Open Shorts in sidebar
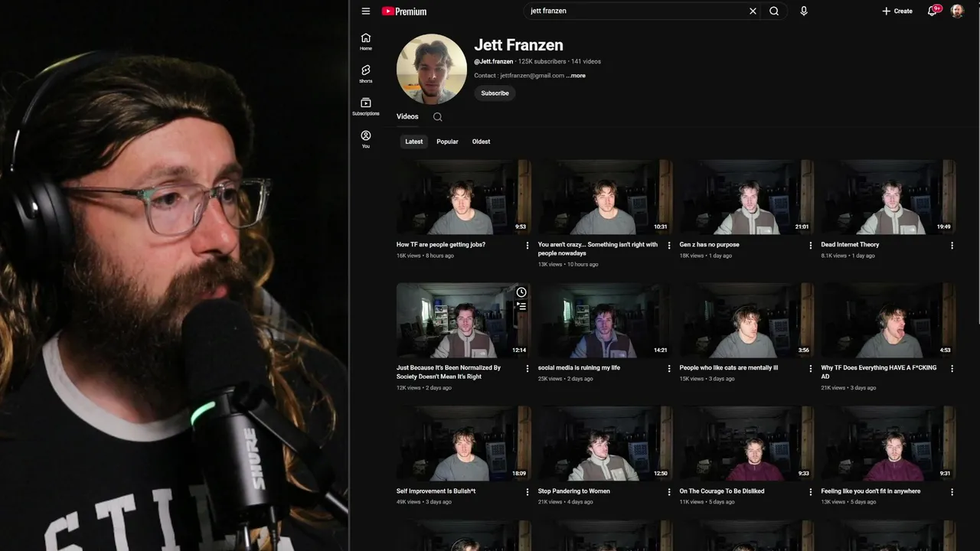980x551 pixels. pos(366,74)
